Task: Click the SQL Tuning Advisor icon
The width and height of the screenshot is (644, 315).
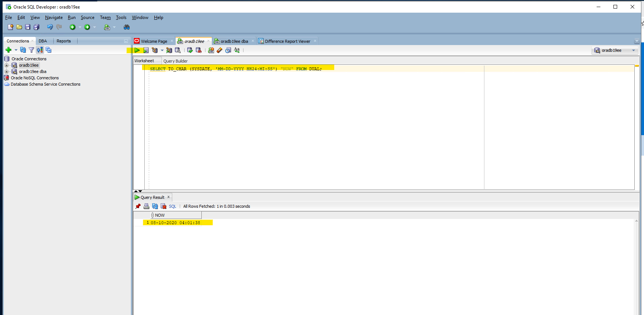Action: click(x=178, y=50)
